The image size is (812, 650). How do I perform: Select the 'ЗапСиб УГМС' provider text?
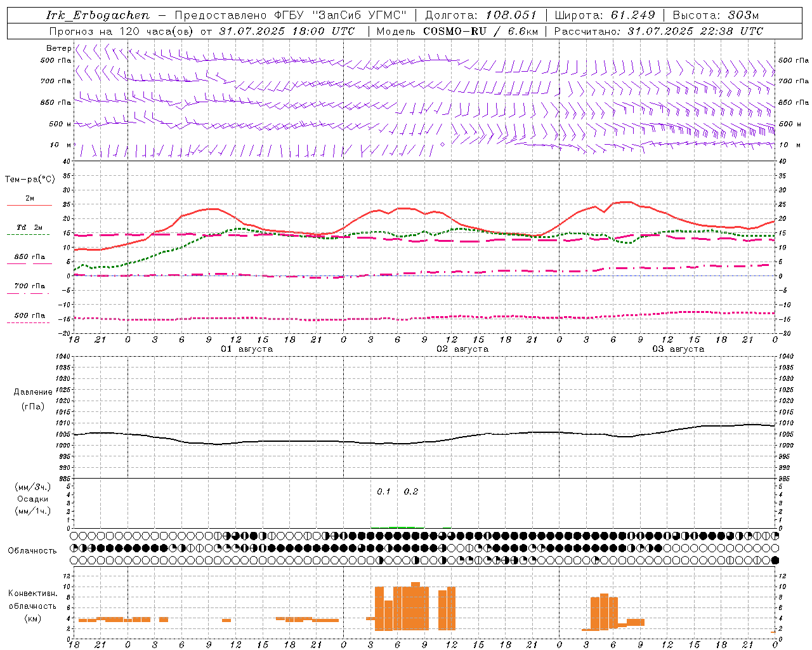(x=359, y=15)
